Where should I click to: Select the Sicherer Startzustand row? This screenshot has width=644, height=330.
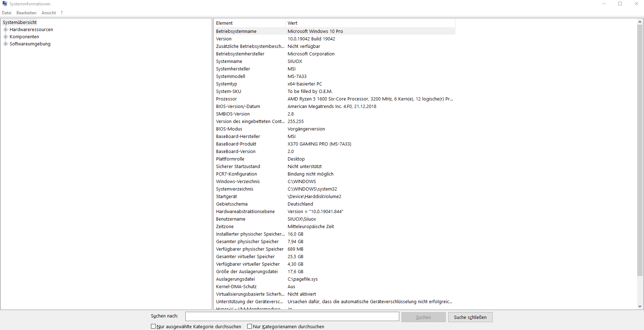(x=335, y=167)
